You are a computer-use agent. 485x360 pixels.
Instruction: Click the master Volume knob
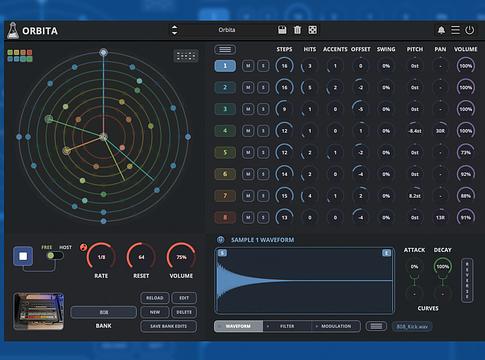click(x=181, y=257)
